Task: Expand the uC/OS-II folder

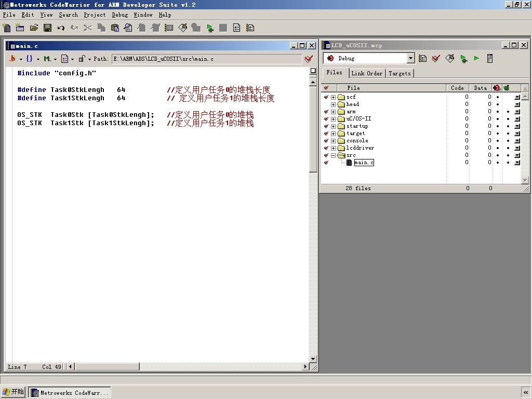Action: coord(333,119)
